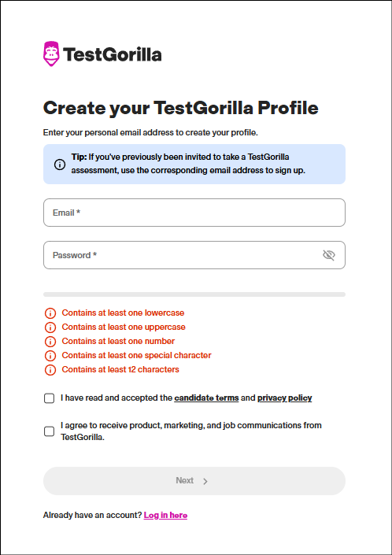Click the info icon beside the uppercase requirement
The width and height of the screenshot is (392, 555).
[50, 327]
